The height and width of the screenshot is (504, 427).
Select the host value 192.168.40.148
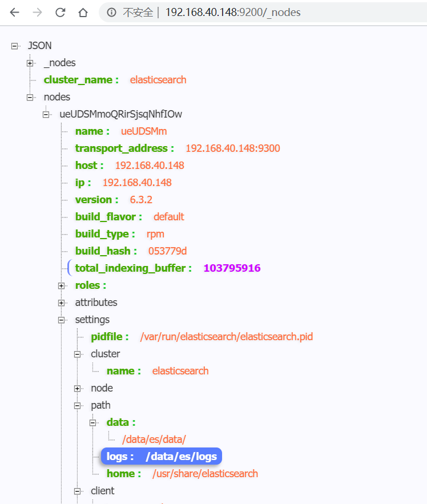click(150, 165)
